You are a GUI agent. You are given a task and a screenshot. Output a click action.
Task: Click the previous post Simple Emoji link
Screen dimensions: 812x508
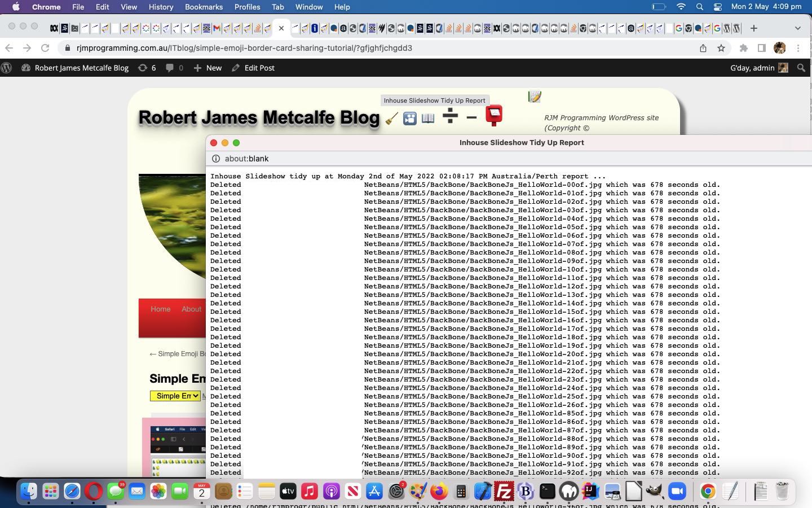coord(177,354)
